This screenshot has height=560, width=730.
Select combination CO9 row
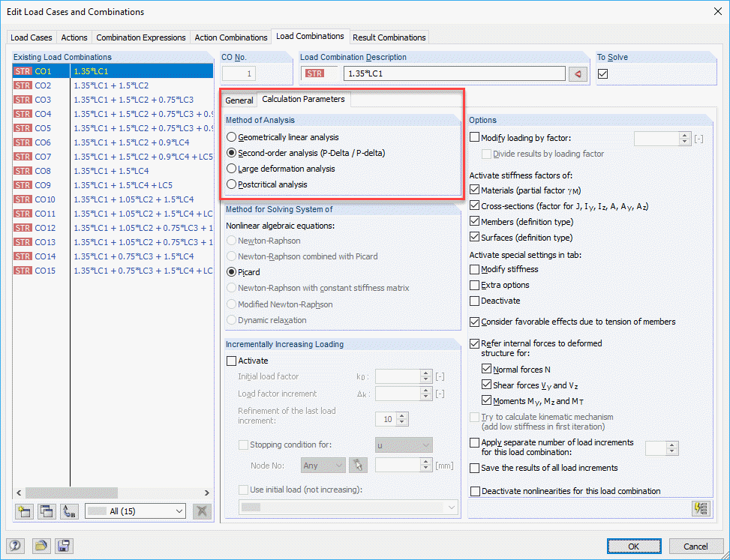[113, 185]
